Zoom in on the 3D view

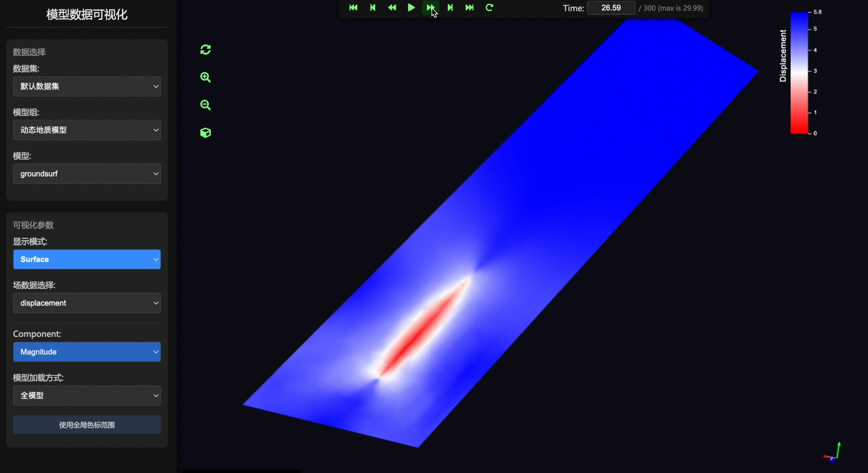click(x=205, y=77)
